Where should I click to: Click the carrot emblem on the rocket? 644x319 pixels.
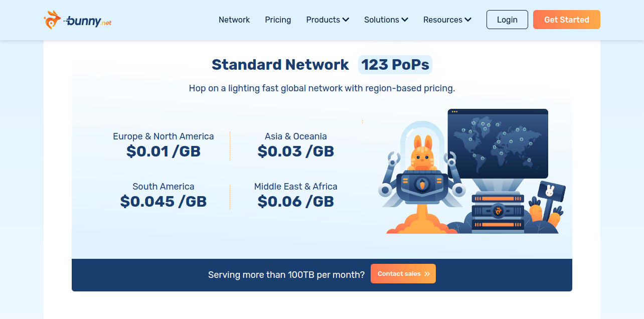pos(422,185)
